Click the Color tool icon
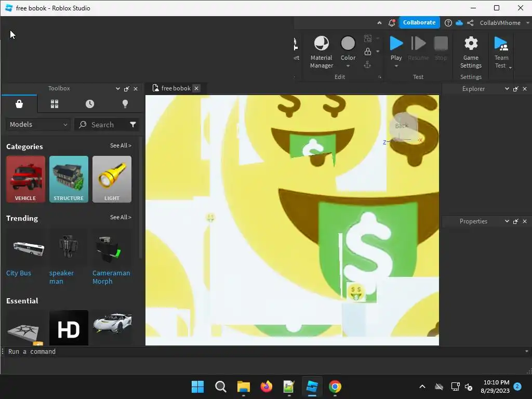This screenshot has width=532, height=399. pos(348,44)
